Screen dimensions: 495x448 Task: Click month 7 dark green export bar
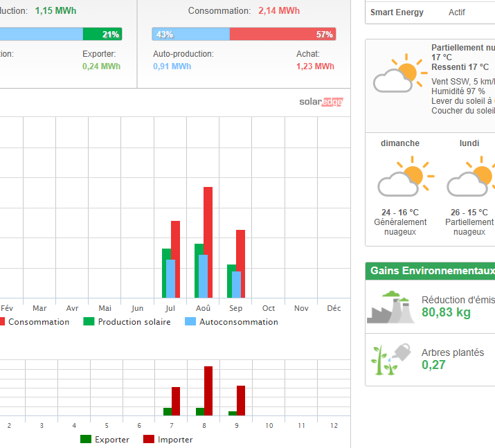pos(168,411)
